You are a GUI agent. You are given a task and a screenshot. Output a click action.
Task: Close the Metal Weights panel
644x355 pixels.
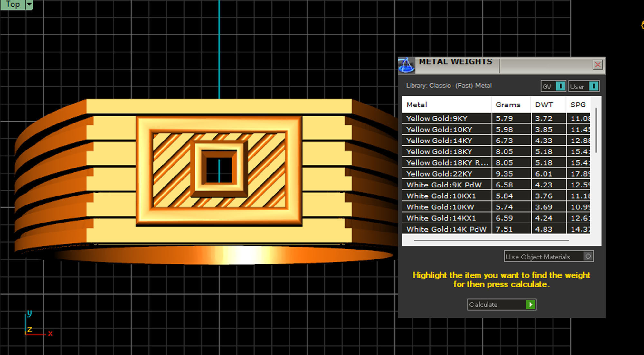[598, 65]
